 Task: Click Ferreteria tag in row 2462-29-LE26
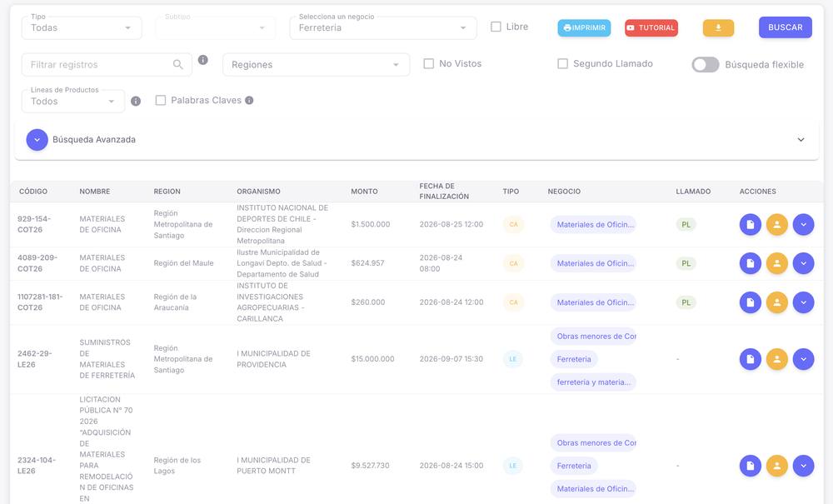click(x=574, y=360)
